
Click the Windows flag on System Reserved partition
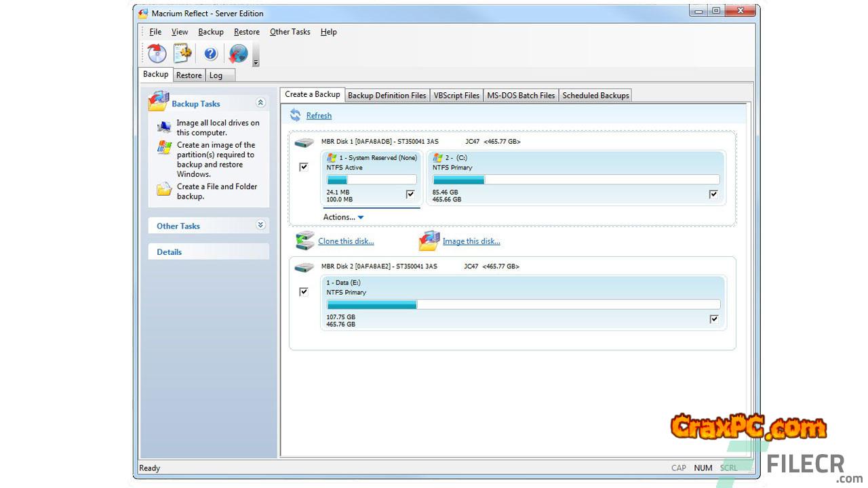pos(332,158)
